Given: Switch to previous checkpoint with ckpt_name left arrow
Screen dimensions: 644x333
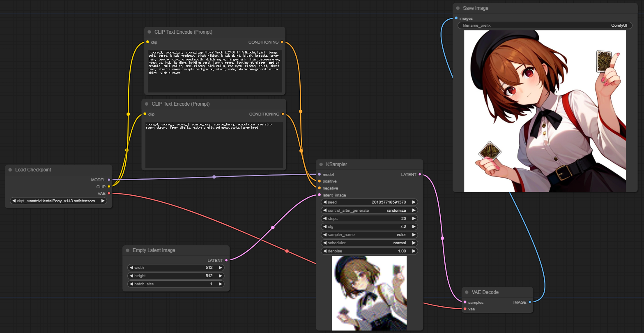Looking at the screenshot, I should (14, 201).
